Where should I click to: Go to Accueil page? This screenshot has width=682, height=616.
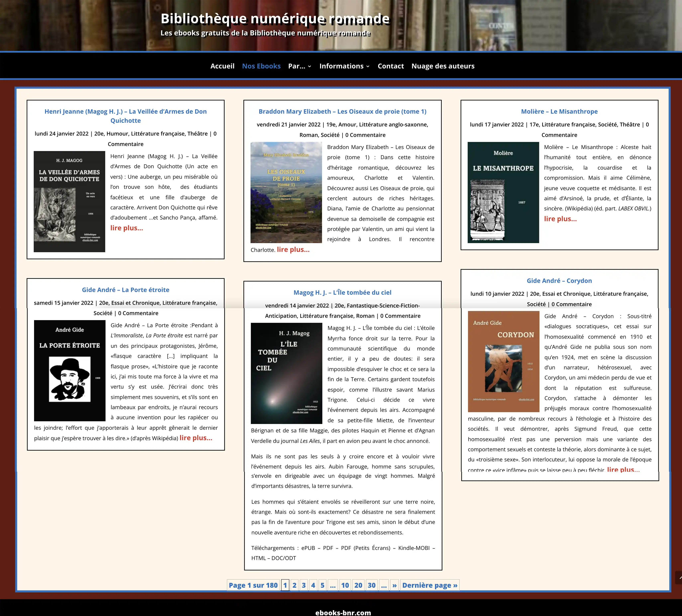pos(222,66)
